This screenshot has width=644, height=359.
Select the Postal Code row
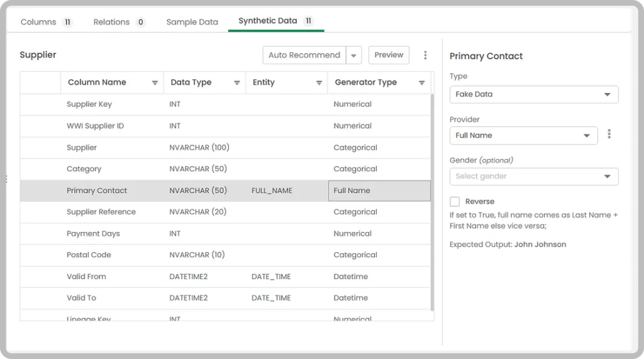tap(225, 255)
